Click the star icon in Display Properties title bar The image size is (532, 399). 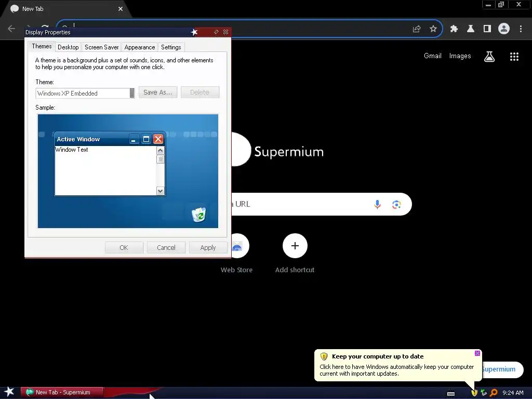[x=194, y=32]
